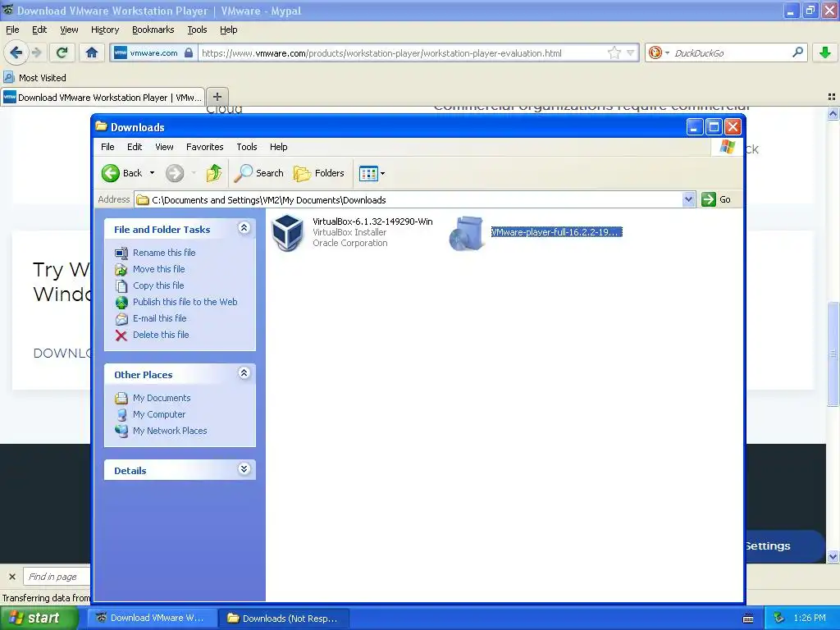Open browser Bookmarks menu
The image size is (840, 630).
(x=153, y=30)
